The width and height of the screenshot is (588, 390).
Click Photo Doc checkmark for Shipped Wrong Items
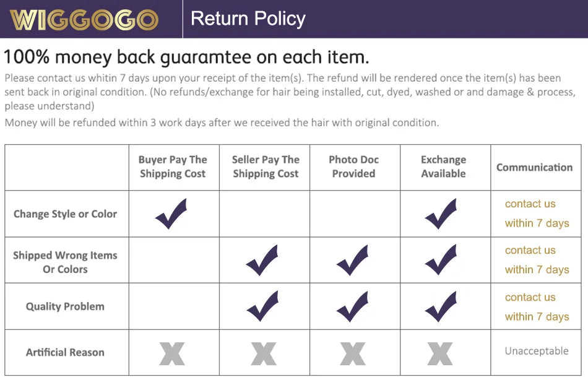point(353,261)
